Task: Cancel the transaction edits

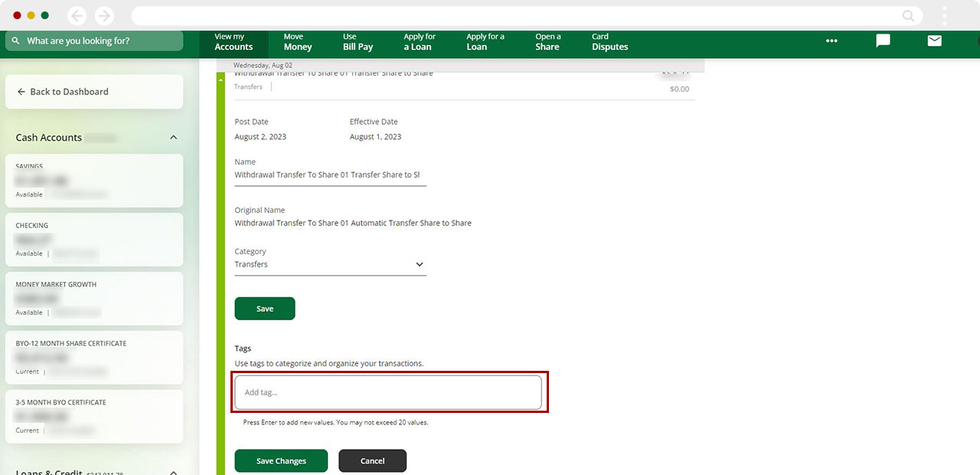Action: click(372, 461)
